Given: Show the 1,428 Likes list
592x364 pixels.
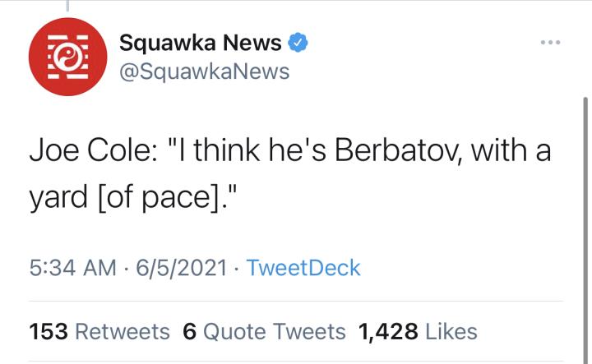Looking at the screenshot, I should [418, 331].
